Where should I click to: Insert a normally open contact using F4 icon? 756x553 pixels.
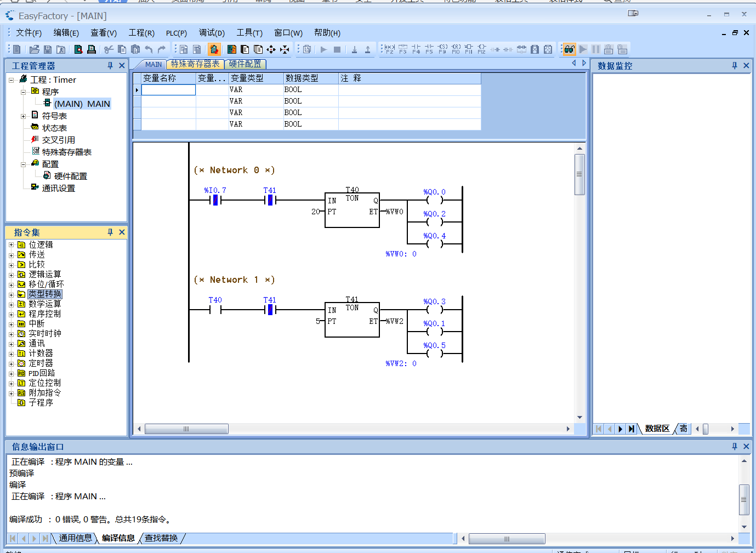coord(417,49)
